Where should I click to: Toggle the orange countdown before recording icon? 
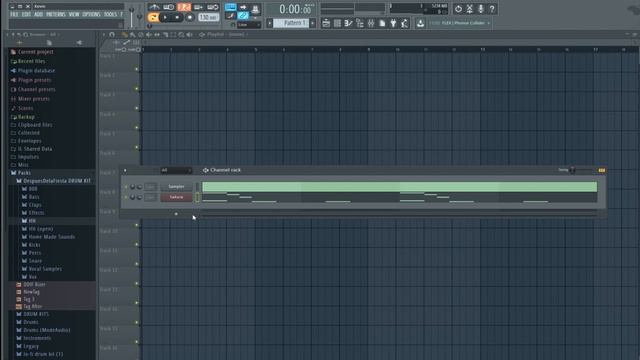(x=184, y=7)
